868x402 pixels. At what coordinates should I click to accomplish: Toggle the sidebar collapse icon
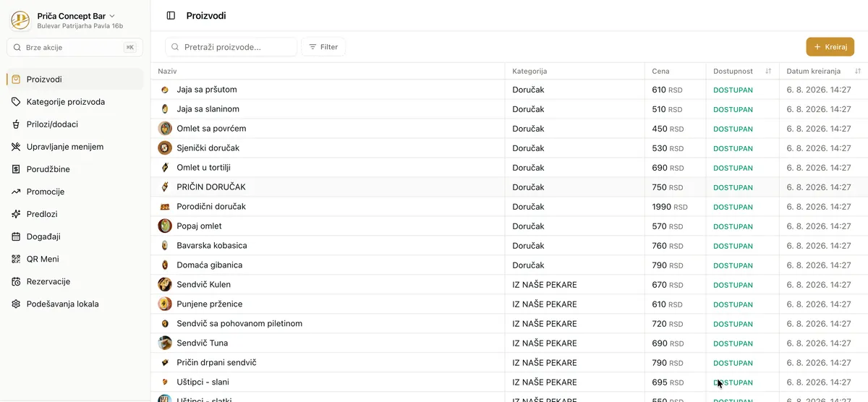click(171, 15)
